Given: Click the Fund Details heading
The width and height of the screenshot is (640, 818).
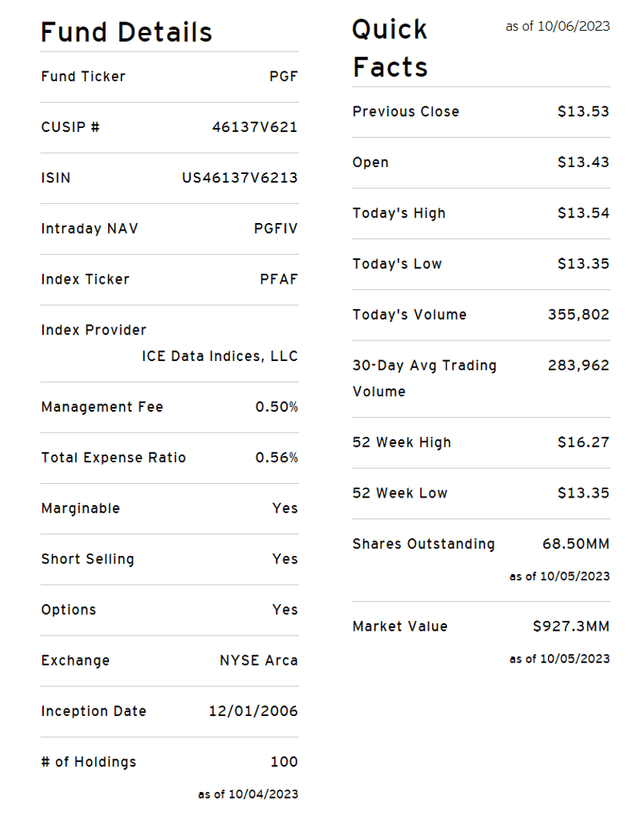Looking at the screenshot, I should (126, 32).
